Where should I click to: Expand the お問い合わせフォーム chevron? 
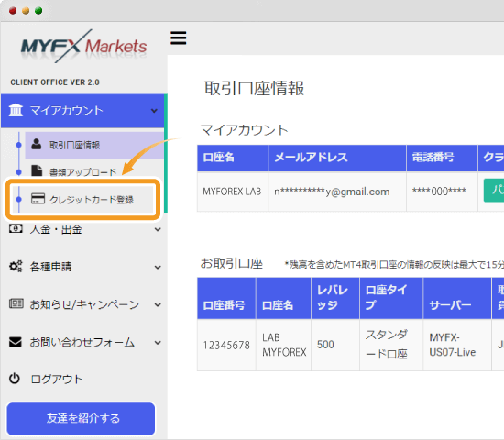coord(158,343)
